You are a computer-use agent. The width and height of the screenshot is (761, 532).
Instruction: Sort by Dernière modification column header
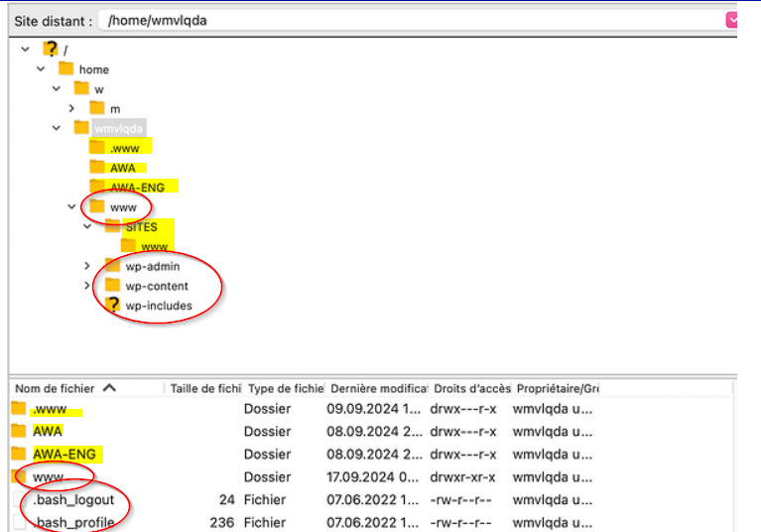377,388
